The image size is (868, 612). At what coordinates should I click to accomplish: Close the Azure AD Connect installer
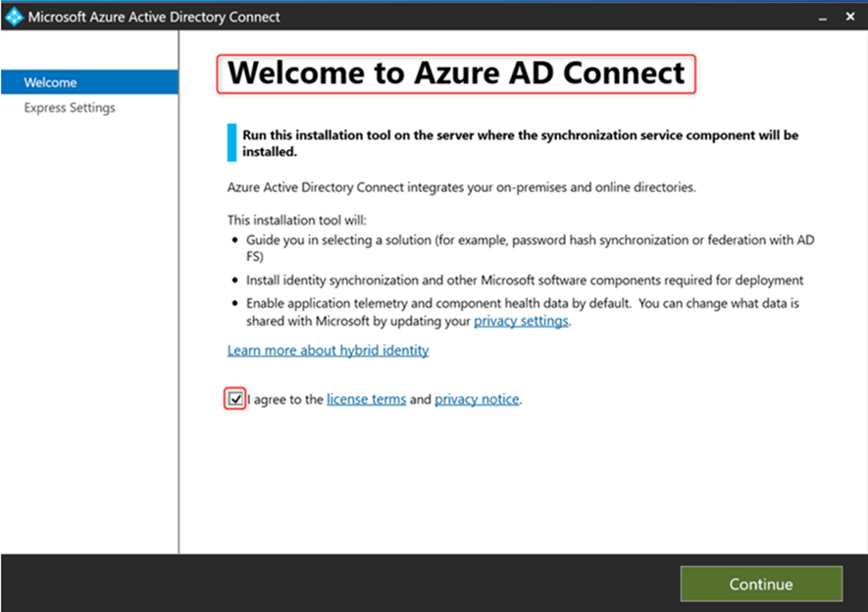[849, 17]
